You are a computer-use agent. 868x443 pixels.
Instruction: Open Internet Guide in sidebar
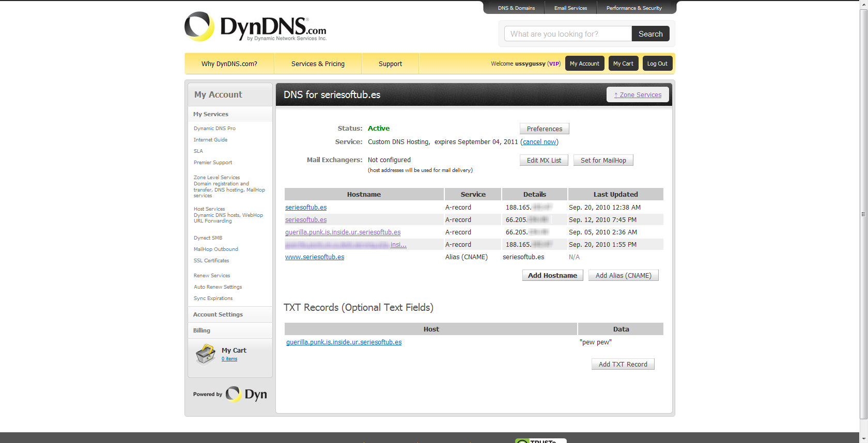[210, 139]
